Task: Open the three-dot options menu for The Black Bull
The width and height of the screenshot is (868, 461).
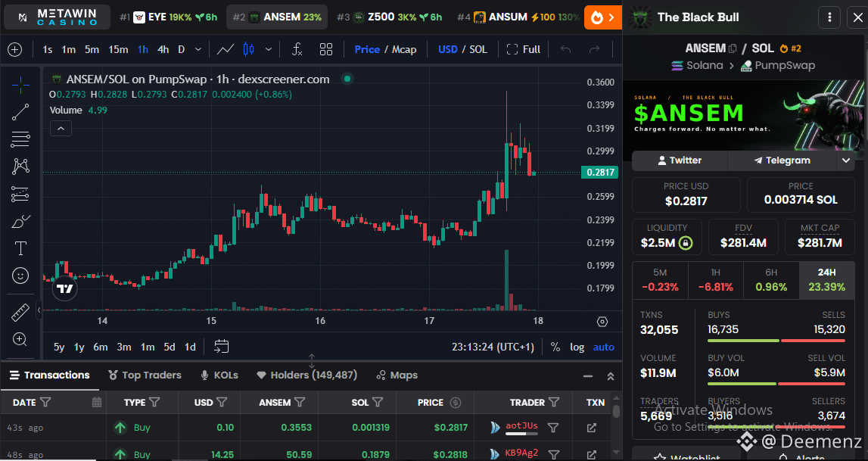Action: click(x=829, y=17)
